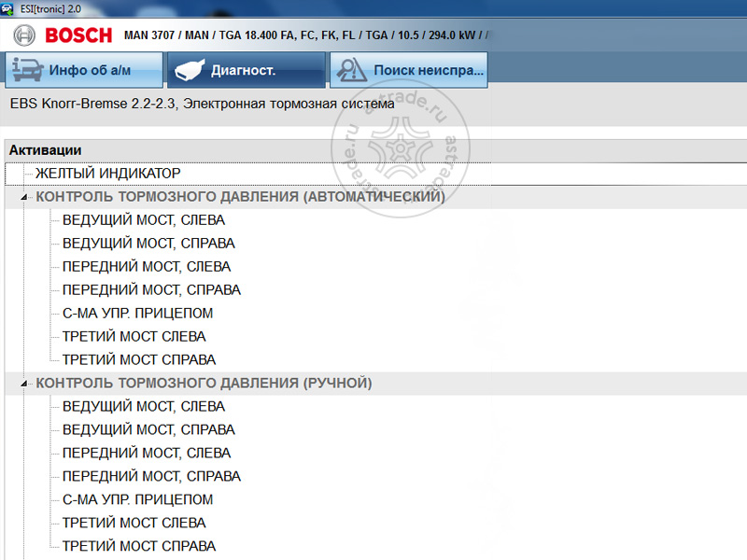Select the КОНТРОЛЬ ТОРМОЗНОГО ДАВЛЕНИЯ (АВТОМАТИЧЕСКИЙ) header

241,197
